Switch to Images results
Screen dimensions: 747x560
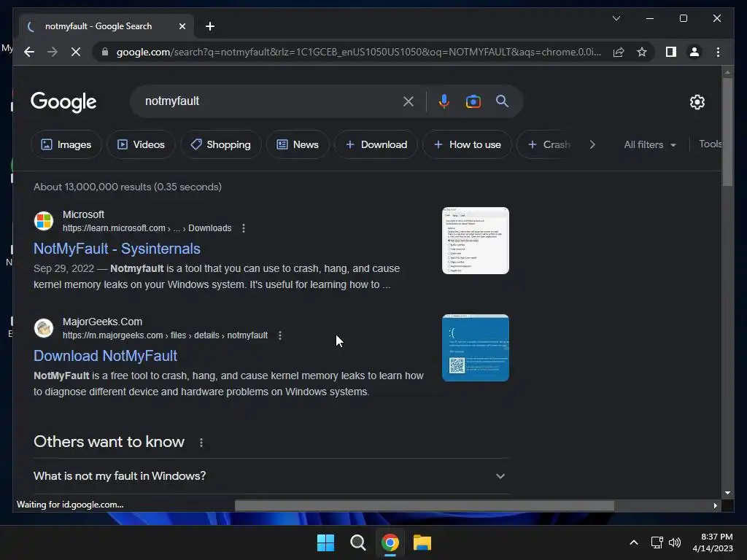[x=66, y=144]
